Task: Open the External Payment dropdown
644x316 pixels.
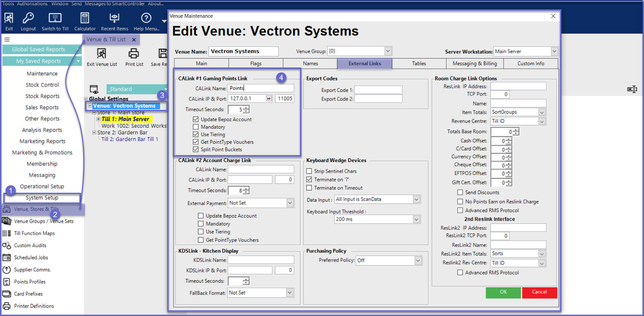Action: click(x=290, y=203)
